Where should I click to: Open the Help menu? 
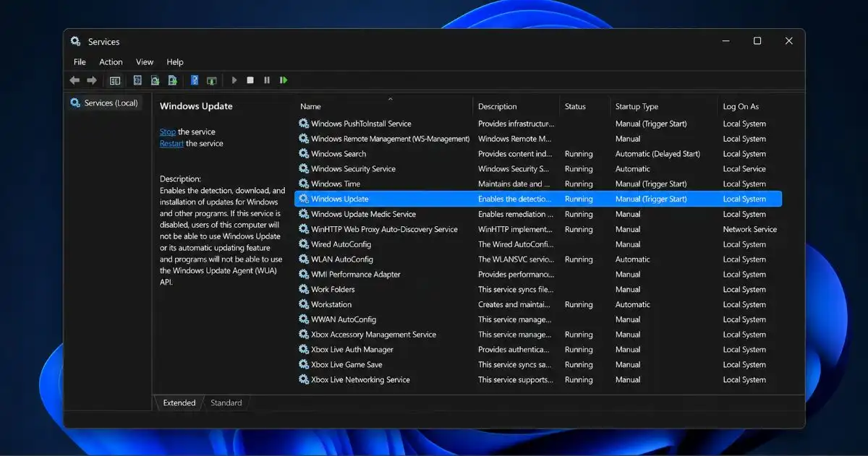(175, 62)
